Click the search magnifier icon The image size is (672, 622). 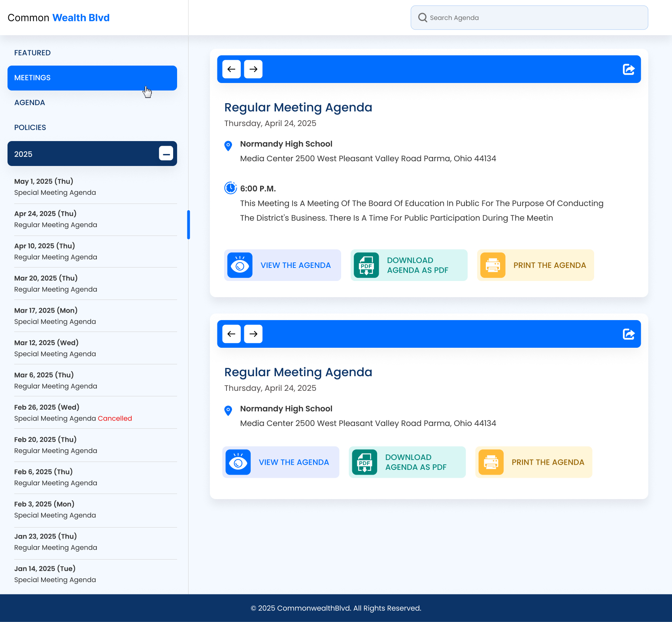point(423,18)
